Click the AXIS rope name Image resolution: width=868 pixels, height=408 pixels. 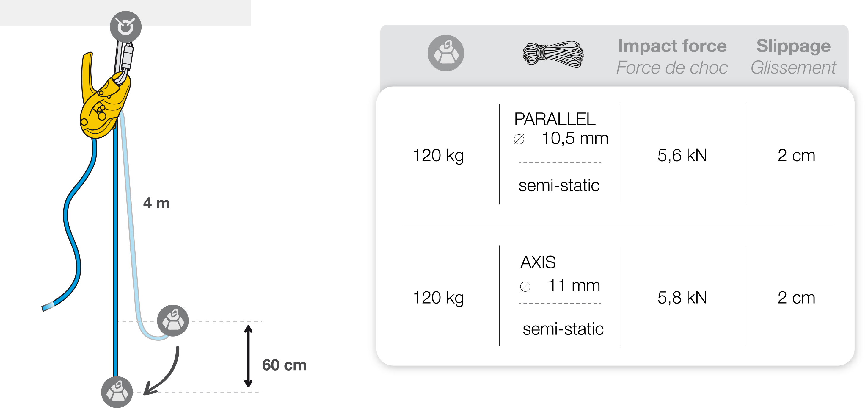click(538, 262)
